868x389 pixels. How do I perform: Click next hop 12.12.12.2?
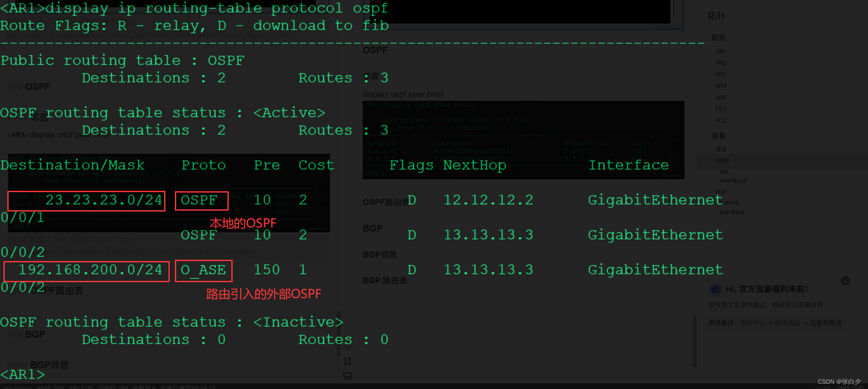[488, 200]
